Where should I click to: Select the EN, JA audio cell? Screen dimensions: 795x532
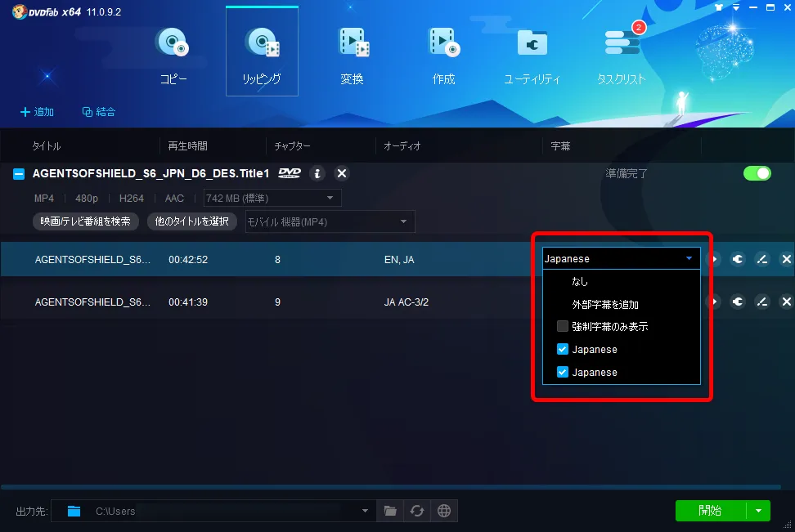point(399,259)
